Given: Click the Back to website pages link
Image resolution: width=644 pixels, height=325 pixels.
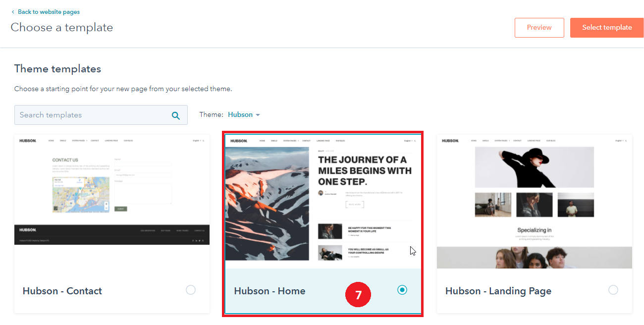Looking at the screenshot, I should tap(49, 12).
